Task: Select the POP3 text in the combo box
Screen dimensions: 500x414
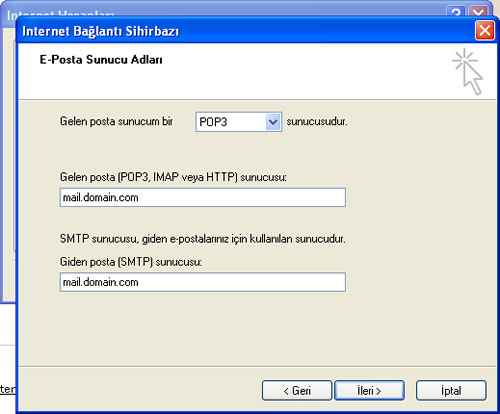Action: (x=213, y=122)
